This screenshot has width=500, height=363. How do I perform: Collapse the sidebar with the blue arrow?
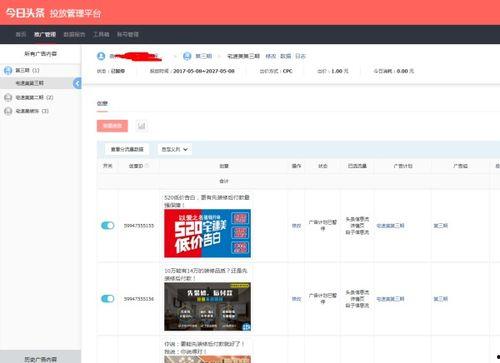pos(77,83)
